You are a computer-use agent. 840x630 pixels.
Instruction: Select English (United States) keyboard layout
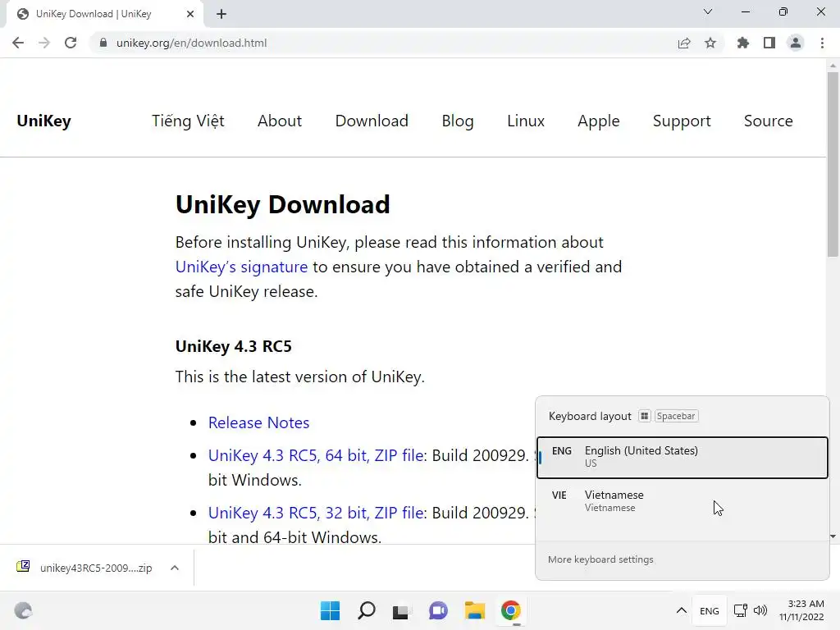682,457
